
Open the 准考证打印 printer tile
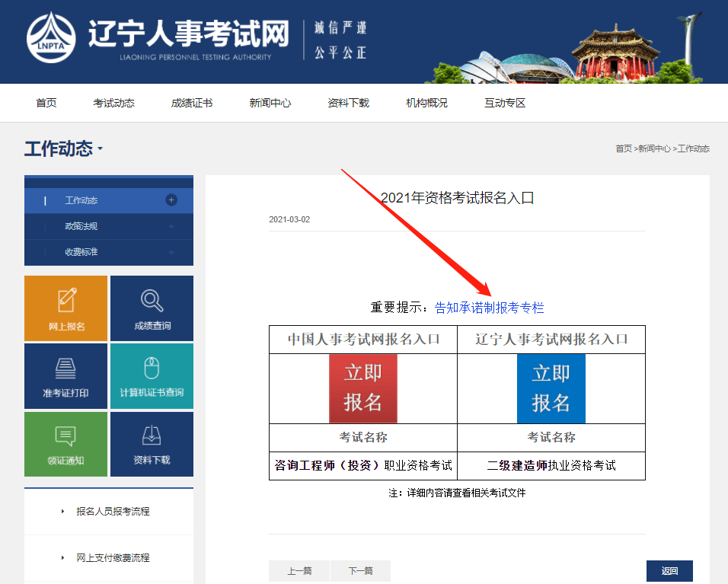[x=66, y=376]
